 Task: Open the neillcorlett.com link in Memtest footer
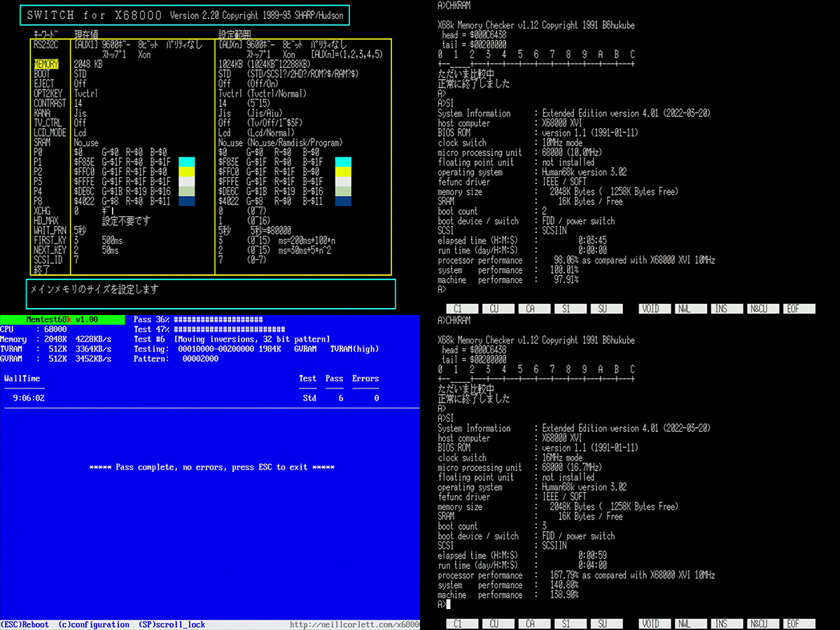pos(354,624)
